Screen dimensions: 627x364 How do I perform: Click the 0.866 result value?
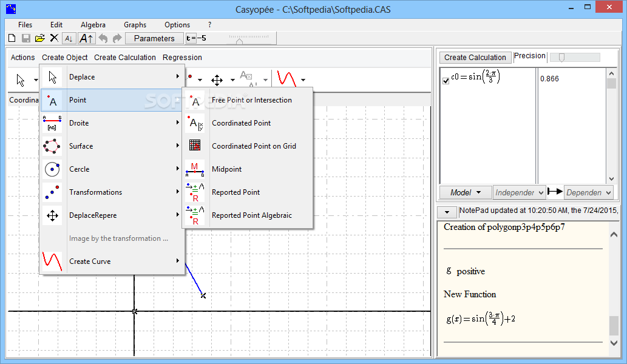click(x=549, y=79)
